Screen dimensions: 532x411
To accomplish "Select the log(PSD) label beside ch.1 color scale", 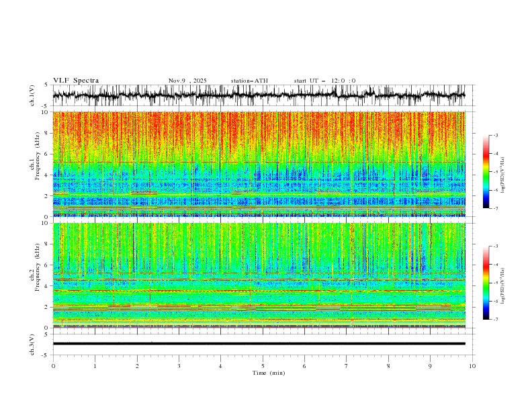I will point(503,175).
